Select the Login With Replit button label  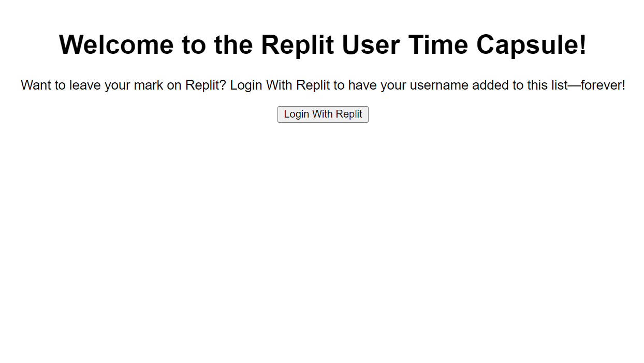click(323, 114)
